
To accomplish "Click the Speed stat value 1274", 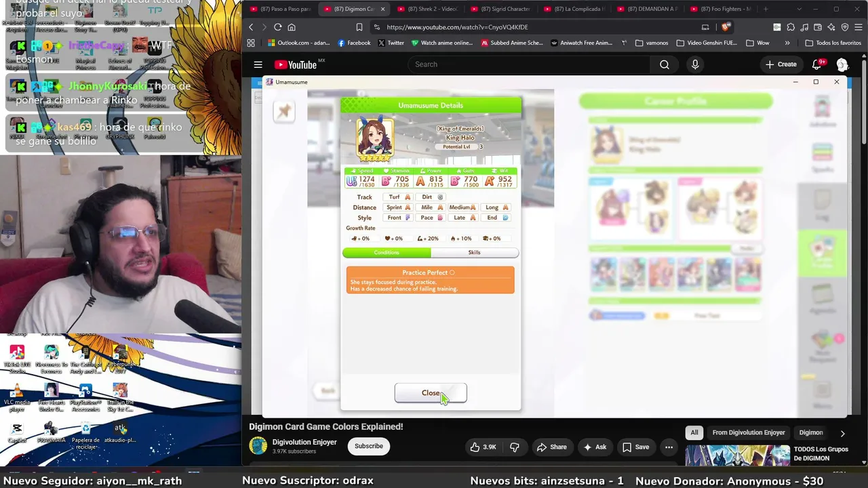I will [367, 180].
